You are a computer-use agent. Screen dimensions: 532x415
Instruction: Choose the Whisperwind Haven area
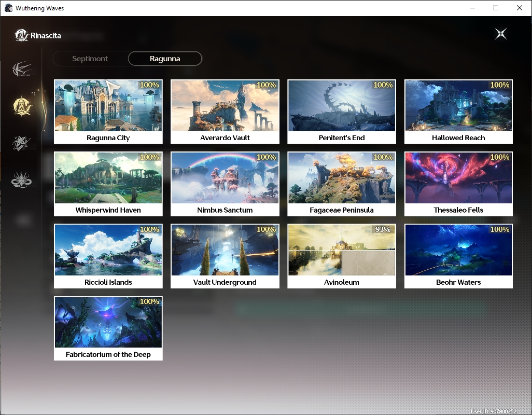tap(108, 184)
